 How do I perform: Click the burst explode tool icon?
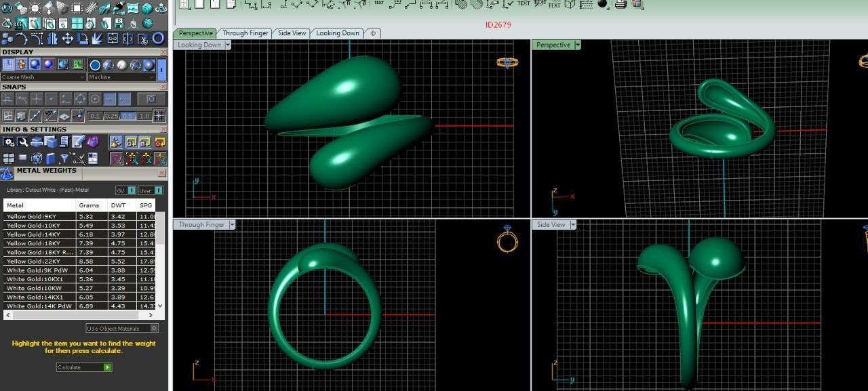pos(97,39)
